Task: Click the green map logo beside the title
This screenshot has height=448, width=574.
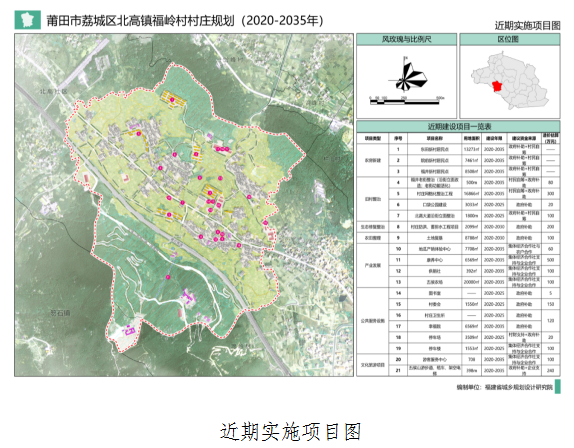Action: (27, 20)
